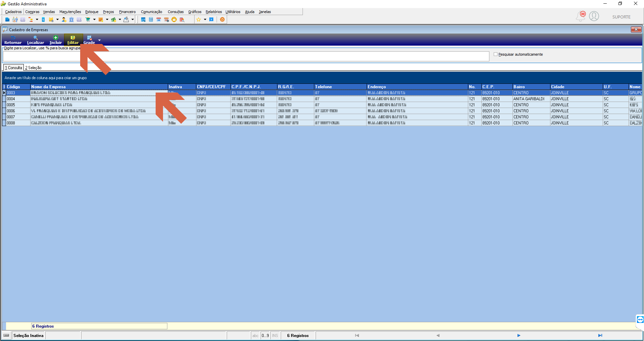Expand dropdown next to cash register icon
Image resolution: width=644 pixels, height=341 pixels.
point(132,20)
